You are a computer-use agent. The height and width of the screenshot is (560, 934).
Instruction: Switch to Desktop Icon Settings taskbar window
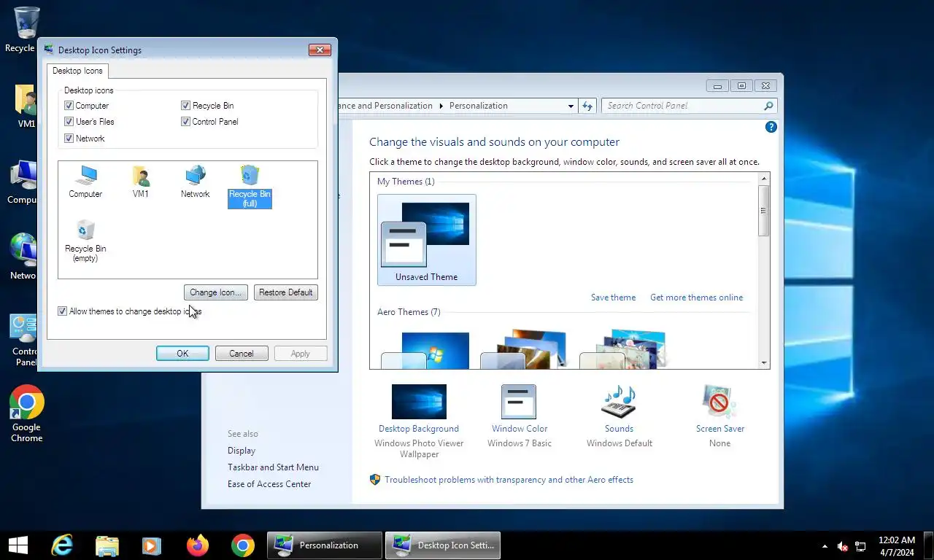coord(443,545)
